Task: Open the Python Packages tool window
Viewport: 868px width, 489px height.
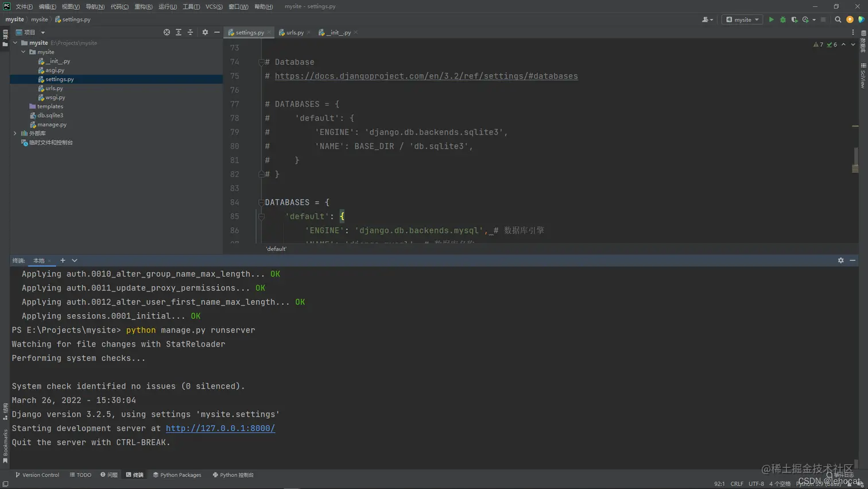Action: click(x=177, y=475)
